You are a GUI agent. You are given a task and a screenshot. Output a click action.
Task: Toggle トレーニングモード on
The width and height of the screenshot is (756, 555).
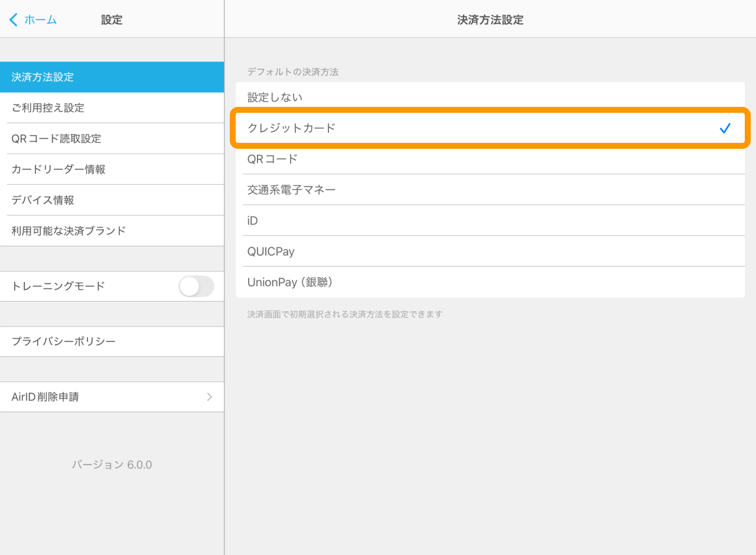[196, 286]
